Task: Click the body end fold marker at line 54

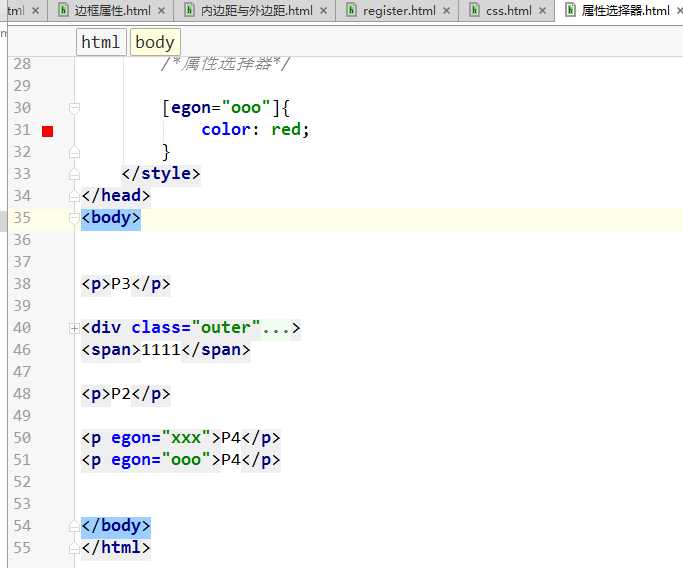Action: pos(74,526)
